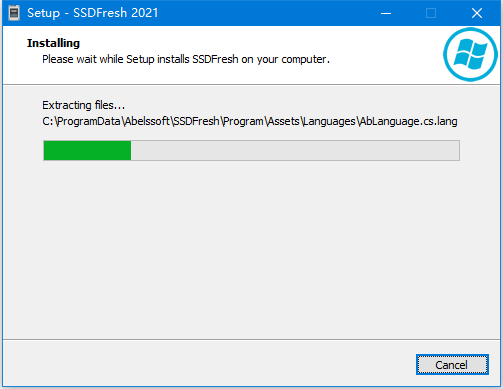503x389 pixels.
Task: Click the Cancel button
Action: point(452,365)
